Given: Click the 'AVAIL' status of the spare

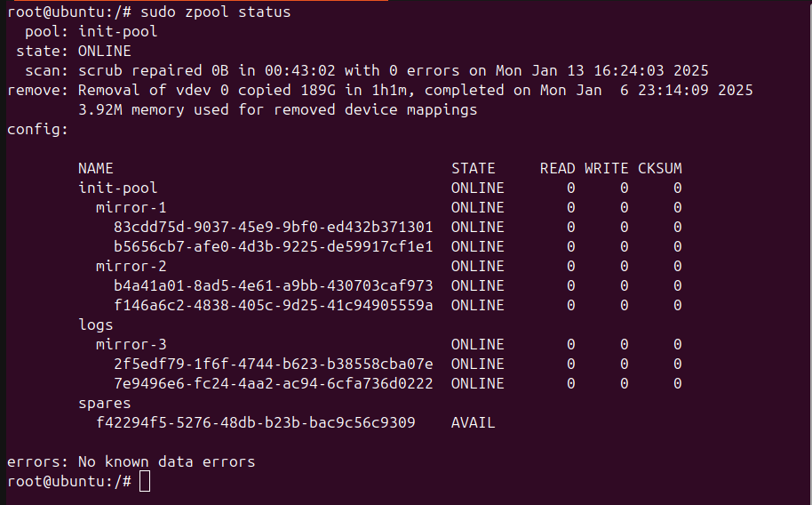Looking at the screenshot, I should pyautogui.click(x=473, y=422).
